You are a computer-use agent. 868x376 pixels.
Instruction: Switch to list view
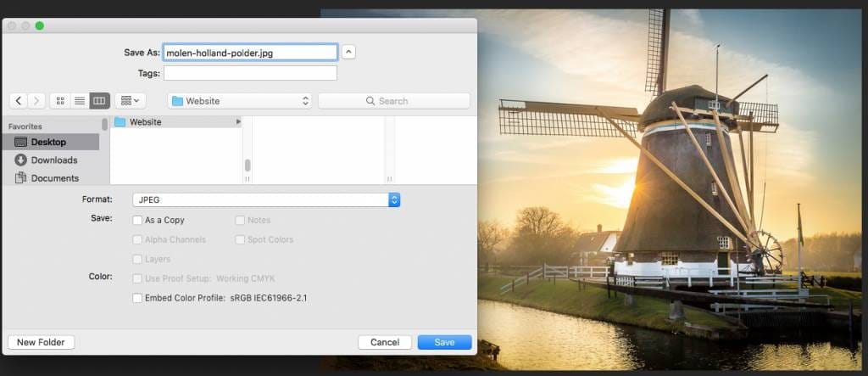click(x=80, y=101)
